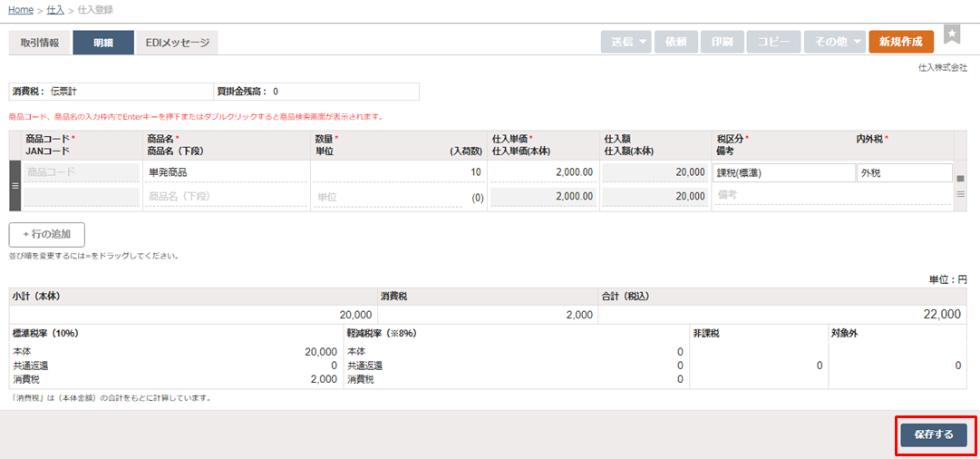
Task: Select the 明細 tab
Action: pyautogui.click(x=103, y=43)
